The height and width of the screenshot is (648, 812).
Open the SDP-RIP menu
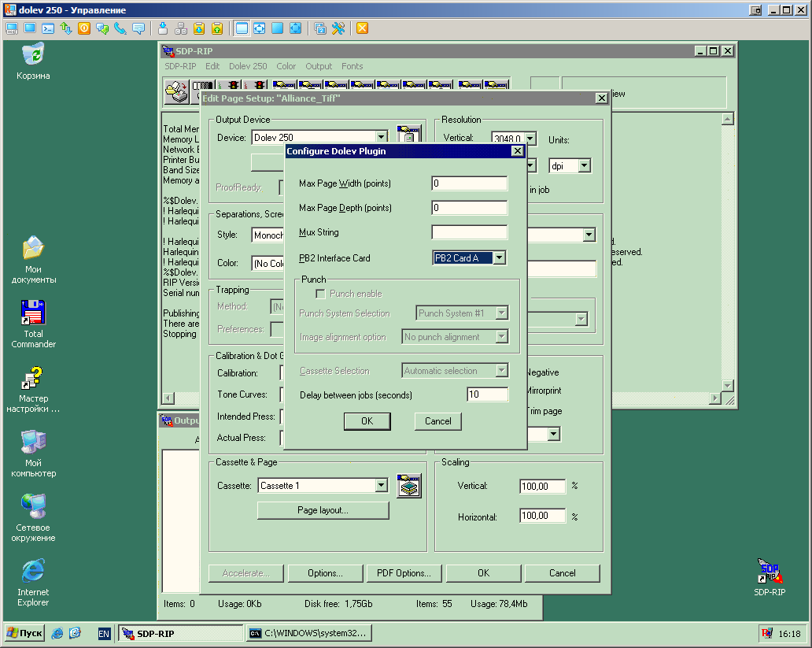pyautogui.click(x=180, y=66)
